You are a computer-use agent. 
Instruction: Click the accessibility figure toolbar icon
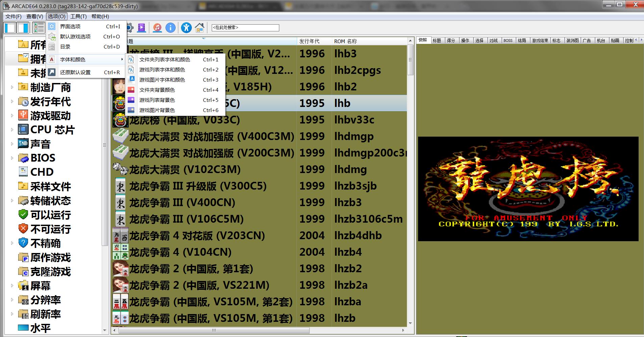coord(186,28)
